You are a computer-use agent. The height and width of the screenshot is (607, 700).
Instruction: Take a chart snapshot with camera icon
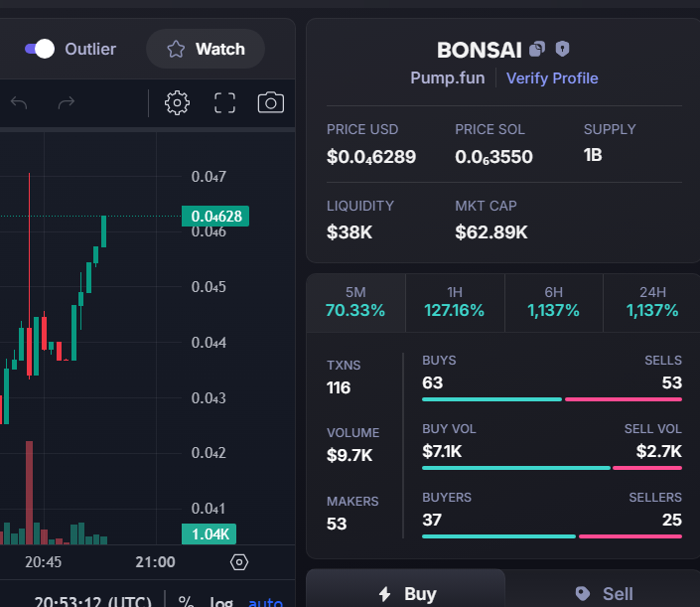tap(270, 102)
